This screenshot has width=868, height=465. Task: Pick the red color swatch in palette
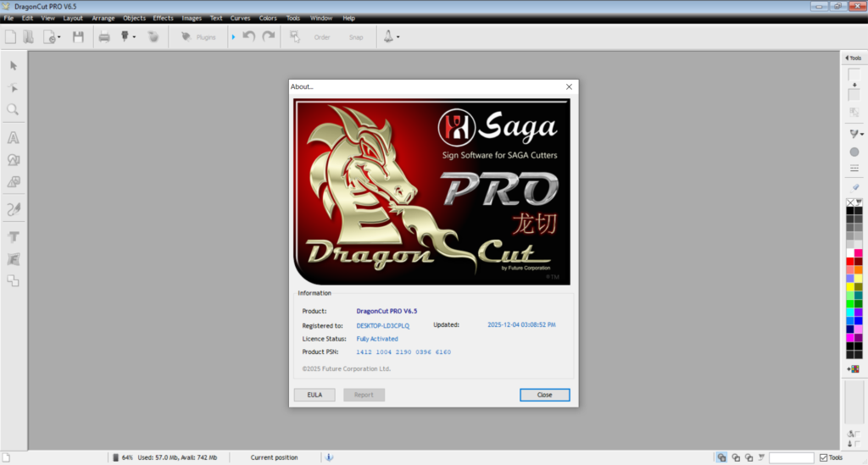tap(850, 262)
